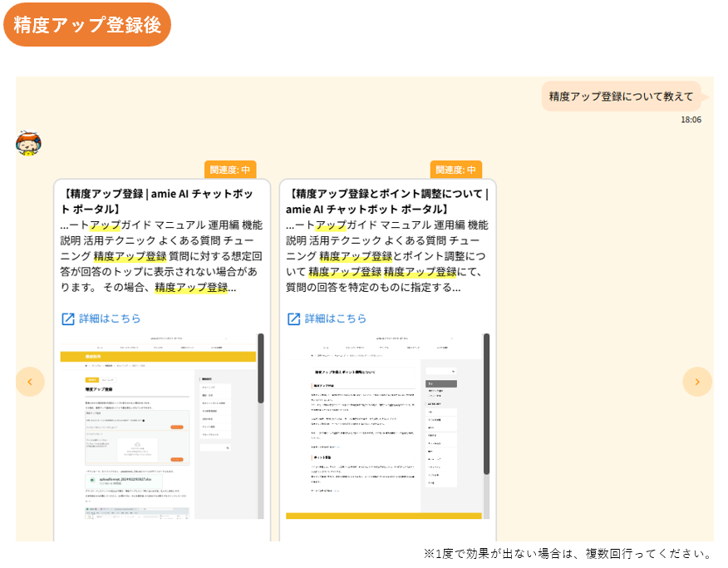Screen dimensions: 728x568
Task: Click the left carousel arrow button
Action: tap(30, 382)
